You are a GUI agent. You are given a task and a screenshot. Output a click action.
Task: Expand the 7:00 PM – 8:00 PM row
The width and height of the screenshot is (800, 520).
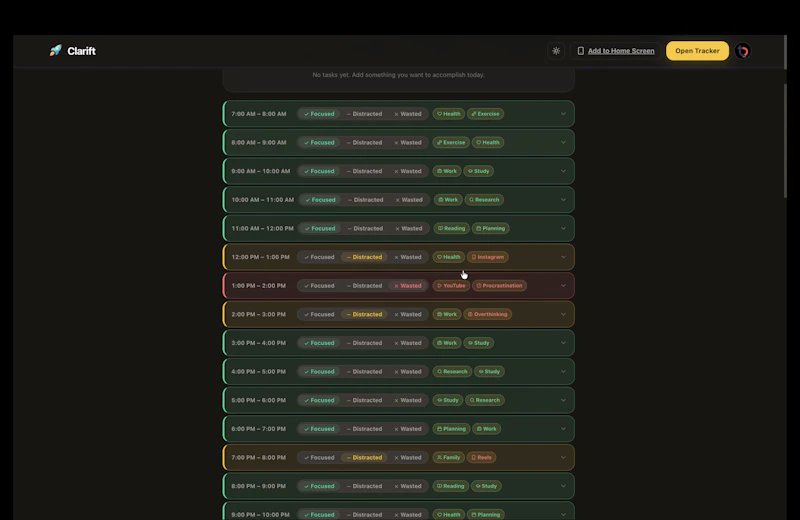(563, 457)
